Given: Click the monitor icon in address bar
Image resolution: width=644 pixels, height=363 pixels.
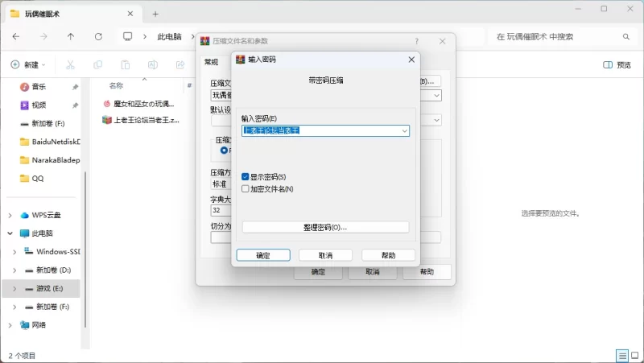Looking at the screenshot, I should 128,36.
